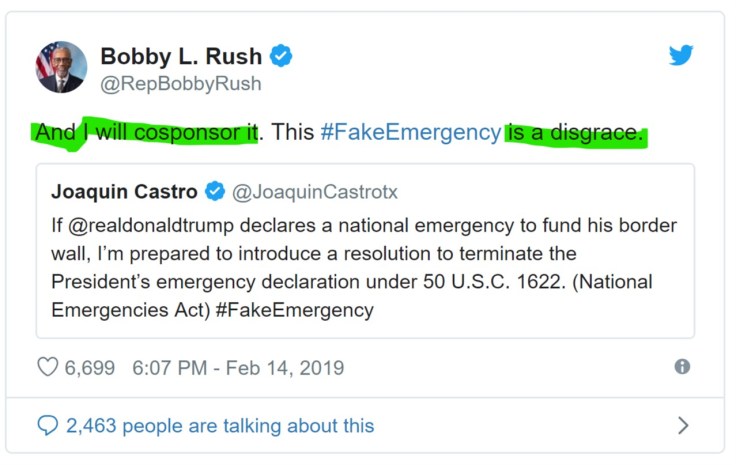The width and height of the screenshot is (736, 465).
Task: Click Joaquin Castro's verified checkmark badge
Action: pos(215,191)
